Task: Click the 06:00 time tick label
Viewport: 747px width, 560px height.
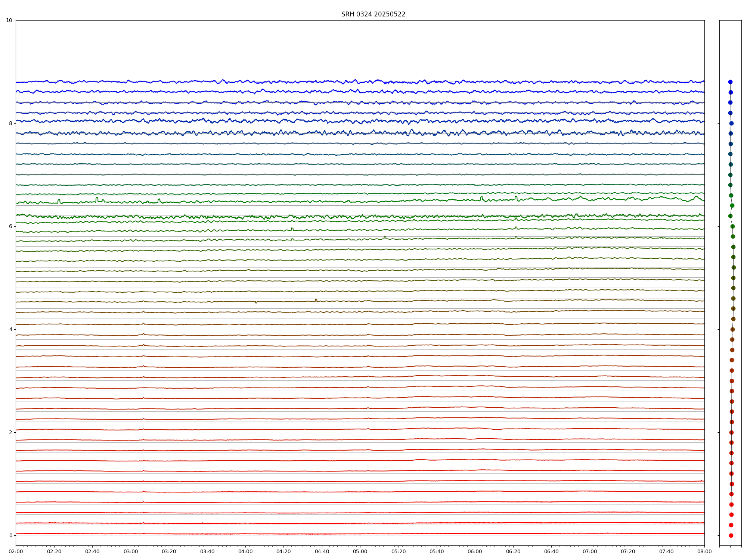Action: point(475,551)
